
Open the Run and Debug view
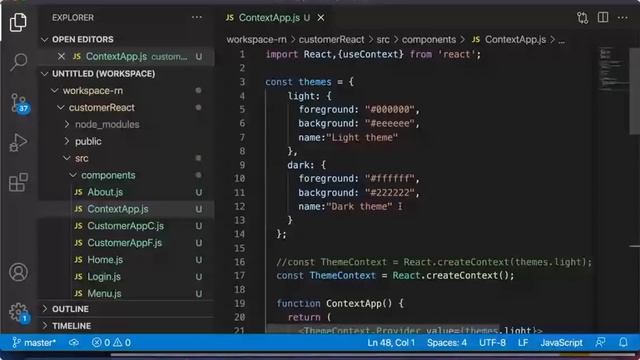click(18, 142)
